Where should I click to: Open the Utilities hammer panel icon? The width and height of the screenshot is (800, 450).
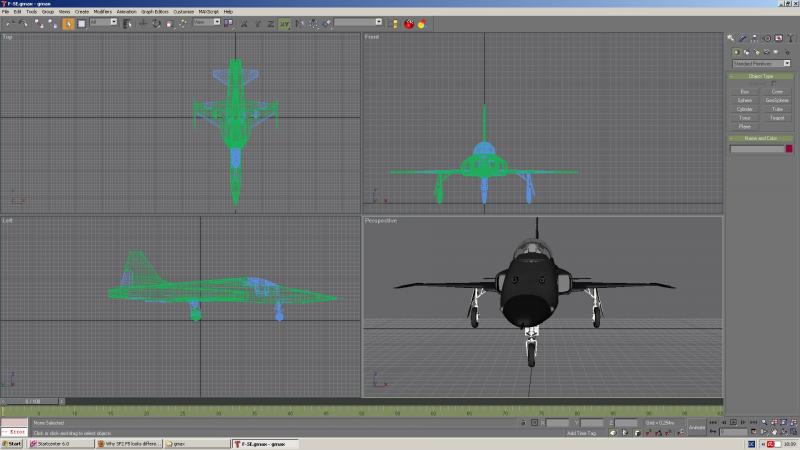(790, 38)
